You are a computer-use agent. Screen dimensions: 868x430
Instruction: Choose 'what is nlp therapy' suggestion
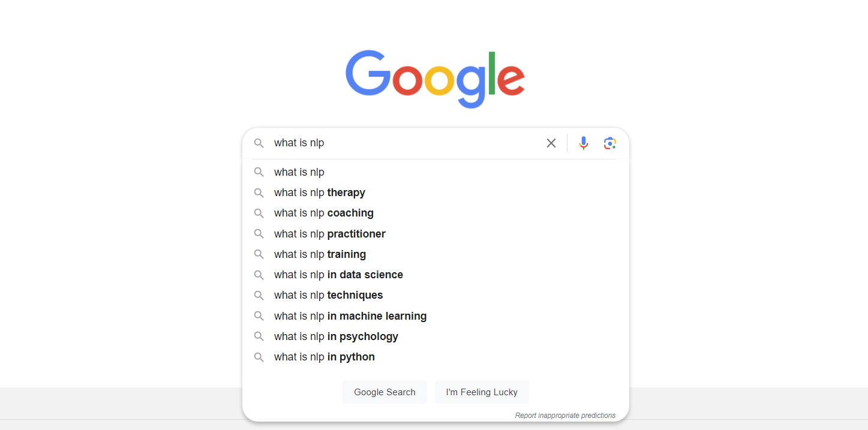(320, 193)
